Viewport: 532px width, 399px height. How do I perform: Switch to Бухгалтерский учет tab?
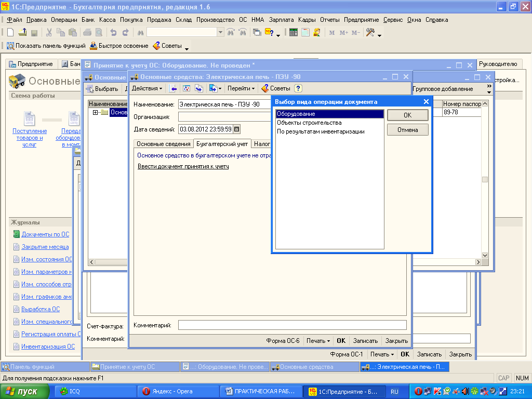pyautogui.click(x=222, y=144)
